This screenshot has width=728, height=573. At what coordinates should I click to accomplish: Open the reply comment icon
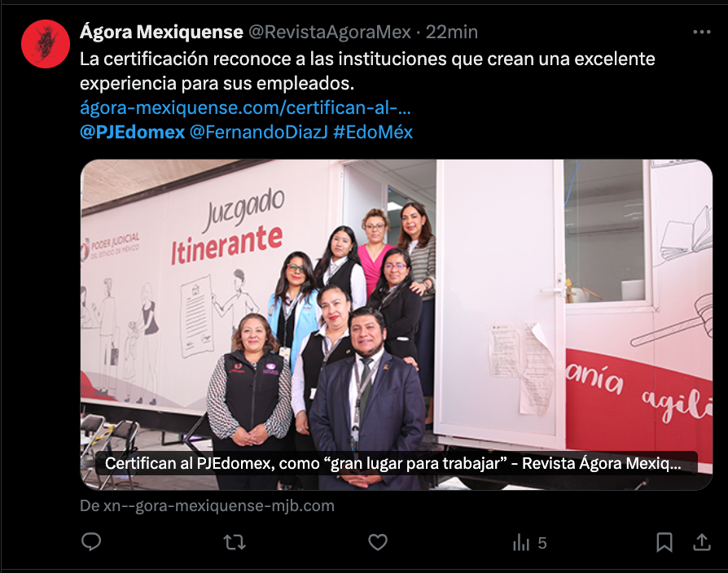click(x=91, y=542)
